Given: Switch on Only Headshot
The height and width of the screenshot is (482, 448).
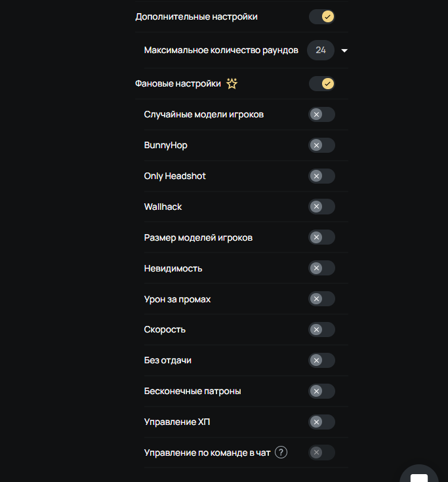Looking at the screenshot, I should click(322, 176).
